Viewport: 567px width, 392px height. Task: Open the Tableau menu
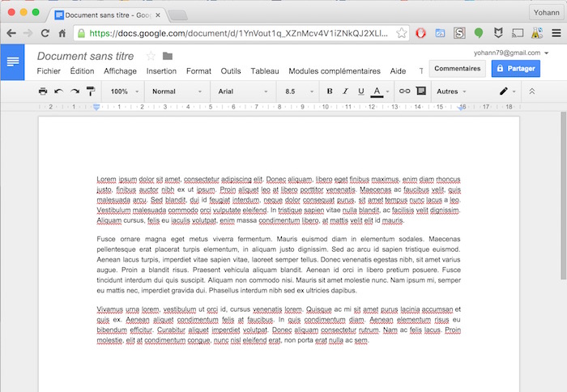pos(265,71)
